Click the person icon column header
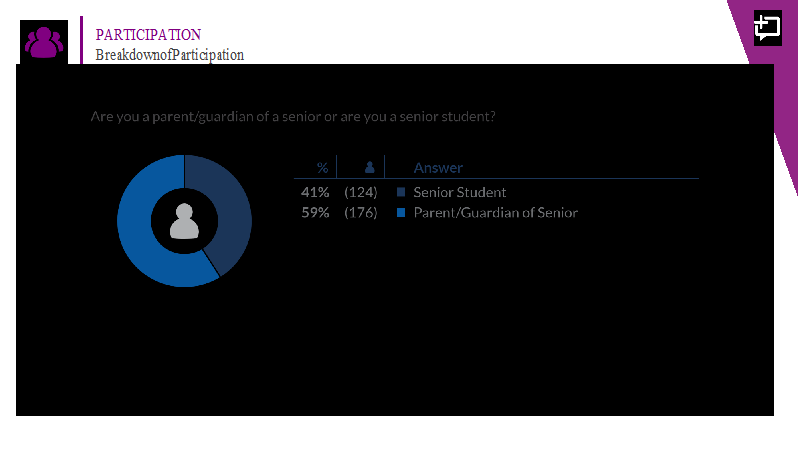The image size is (800, 450). pyautogui.click(x=370, y=167)
